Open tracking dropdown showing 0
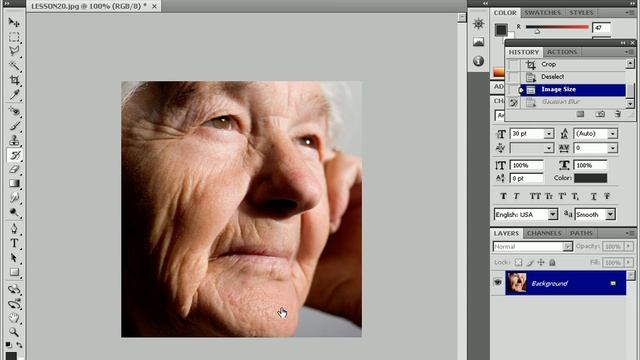 click(612, 148)
